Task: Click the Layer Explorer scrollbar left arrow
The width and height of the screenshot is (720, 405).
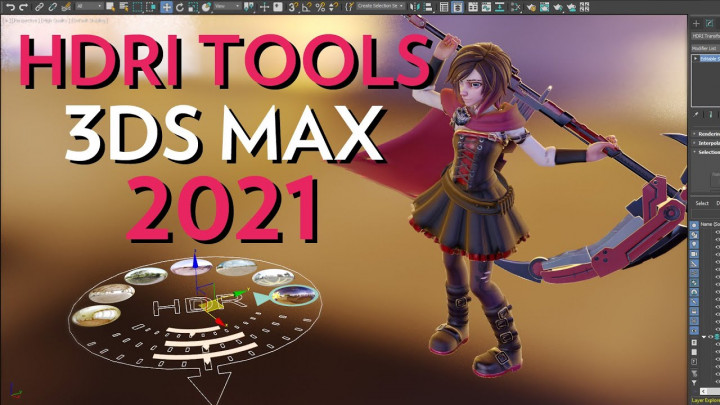Action: click(x=703, y=391)
